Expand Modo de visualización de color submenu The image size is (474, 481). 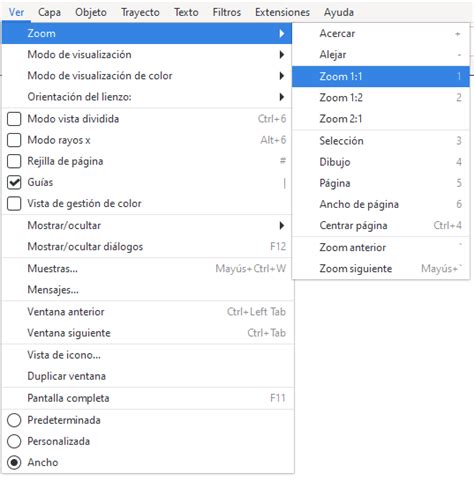[x=147, y=76]
